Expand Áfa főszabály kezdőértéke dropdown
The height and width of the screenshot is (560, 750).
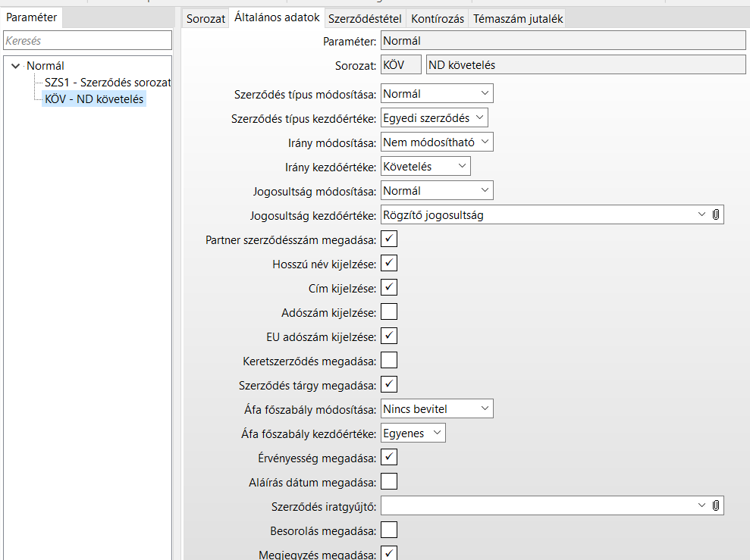click(x=413, y=433)
